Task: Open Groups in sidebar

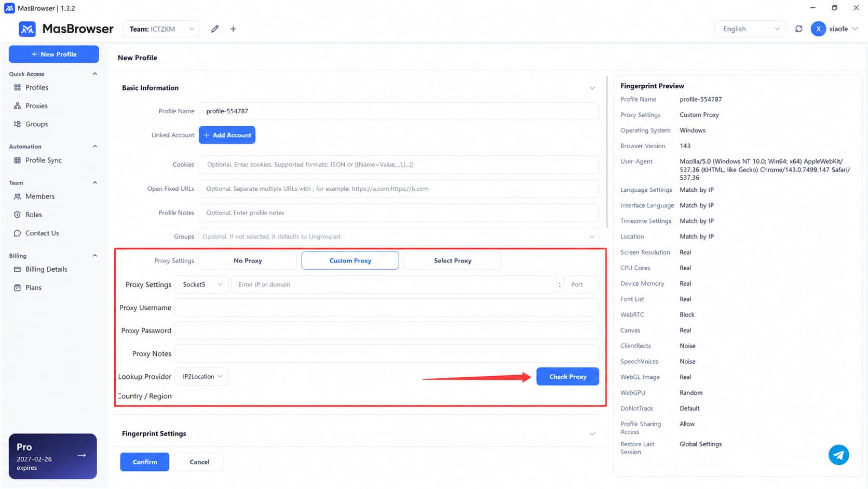Action: [x=37, y=124]
